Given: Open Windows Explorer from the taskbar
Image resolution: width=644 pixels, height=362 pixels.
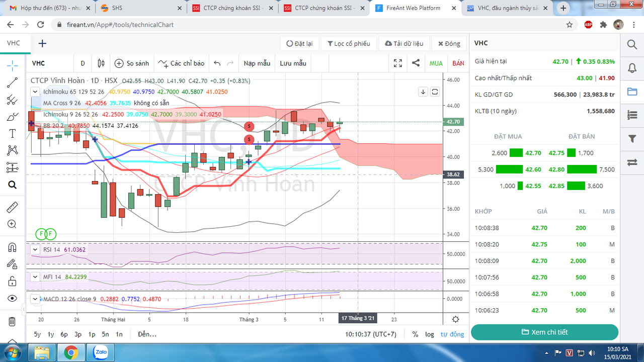Looking at the screenshot, I should point(42,352).
